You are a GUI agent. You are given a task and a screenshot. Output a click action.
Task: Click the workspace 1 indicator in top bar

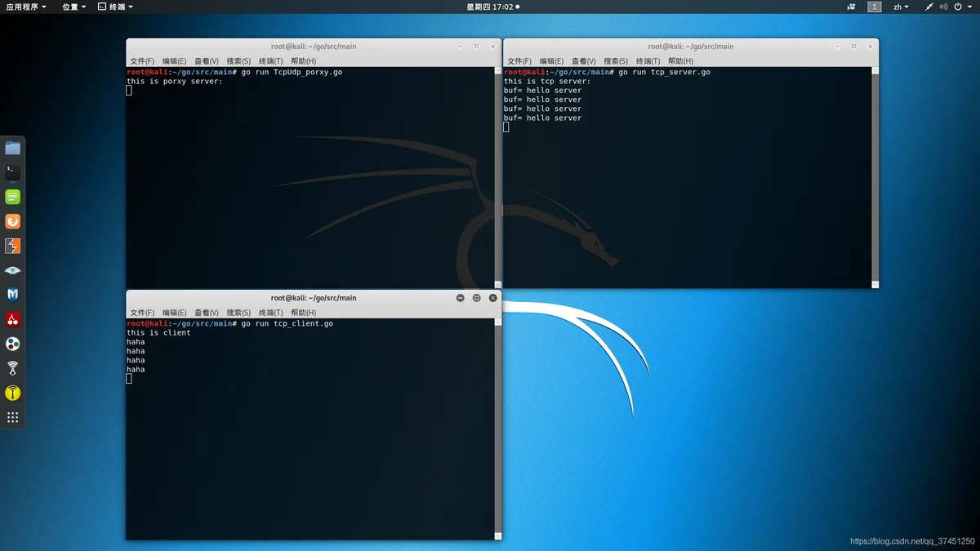[x=875, y=7]
